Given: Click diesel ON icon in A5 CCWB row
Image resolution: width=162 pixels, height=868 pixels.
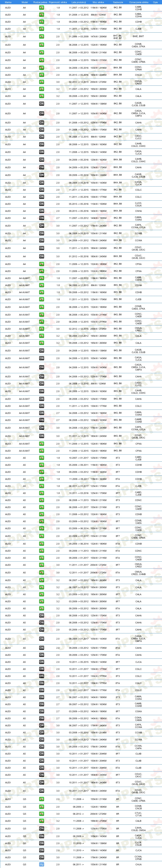Looking at the screenshot, I should point(41,733).
